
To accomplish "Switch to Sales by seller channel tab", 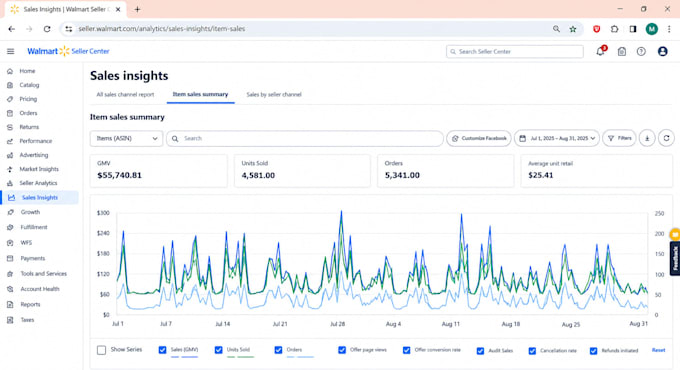I will pyautogui.click(x=274, y=95).
